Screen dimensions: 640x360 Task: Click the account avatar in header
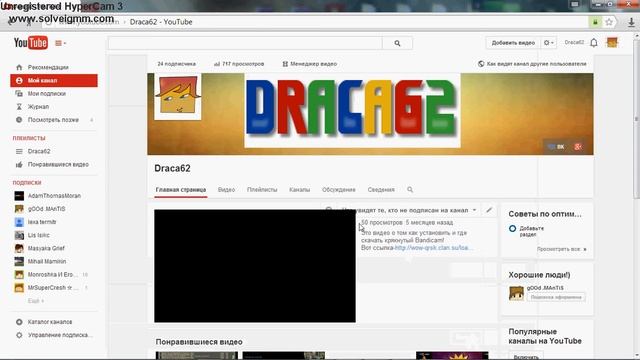tap(612, 42)
